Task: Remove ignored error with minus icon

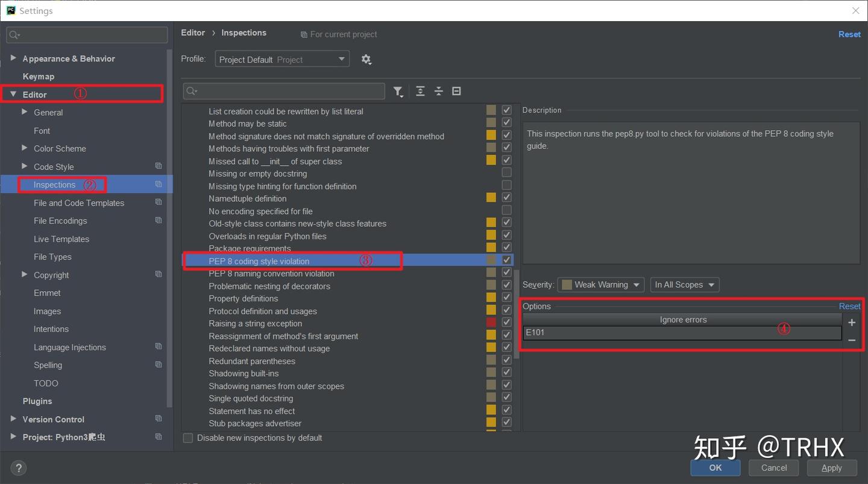Action: [x=852, y=341]
